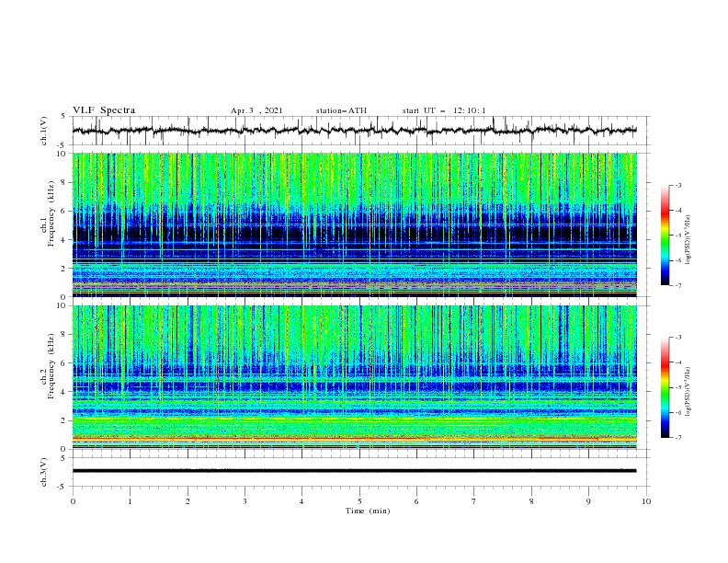Click the time axis tick label "5"
The height and width of the screenshot is (563, 728).
point(359,501)
